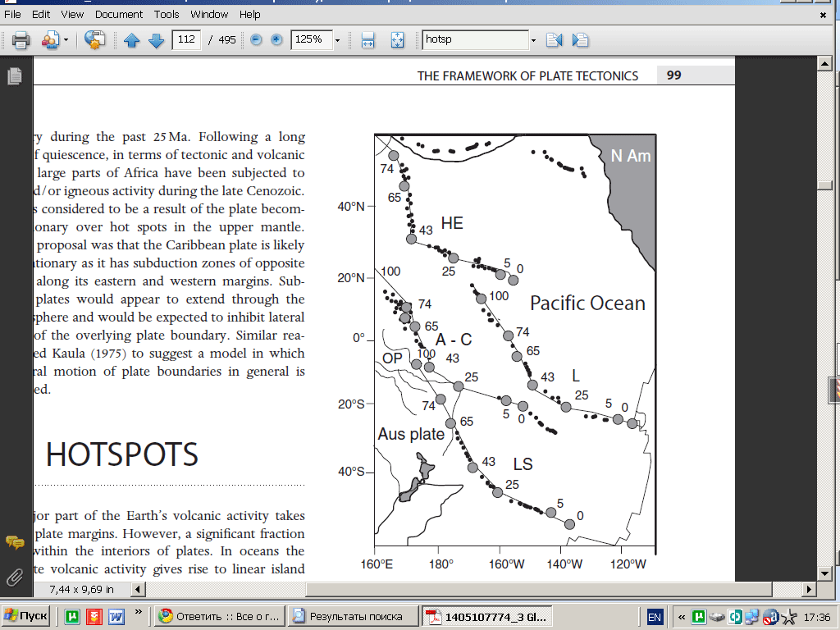Click THE FRAMEWORK OF PLATE TECTONICS header
Image resolution: width=840 pixels, height=630 pixels.
point(527,76)
